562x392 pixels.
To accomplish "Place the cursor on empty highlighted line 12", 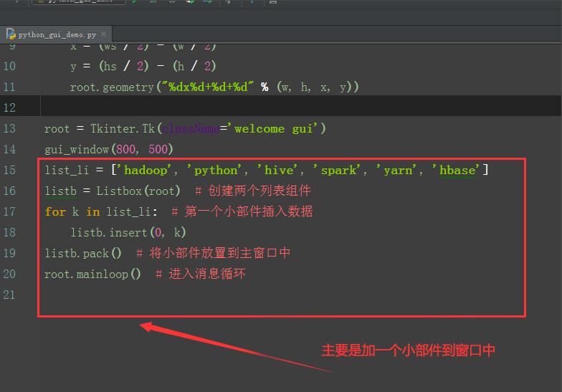I will 301,107.
